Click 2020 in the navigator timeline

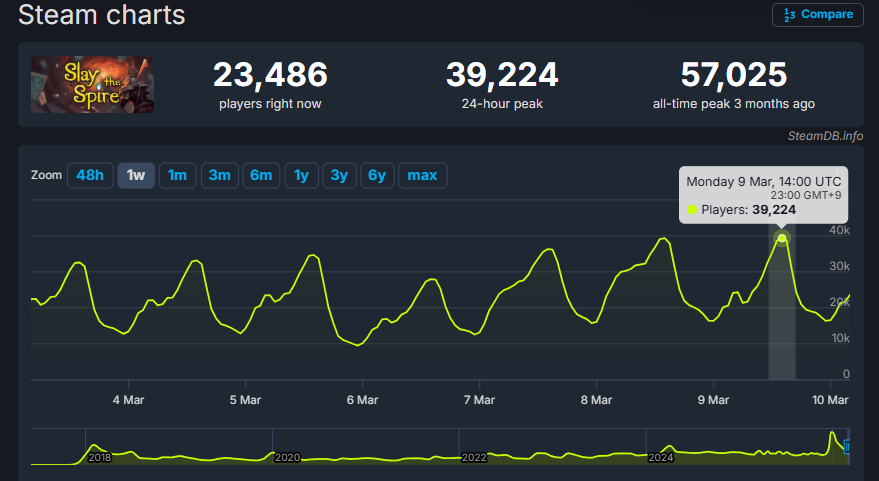coord(287,457)
